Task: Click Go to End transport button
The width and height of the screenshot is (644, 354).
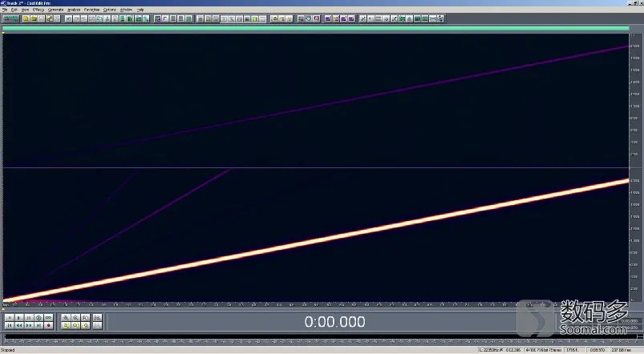Action: point(38,325)
